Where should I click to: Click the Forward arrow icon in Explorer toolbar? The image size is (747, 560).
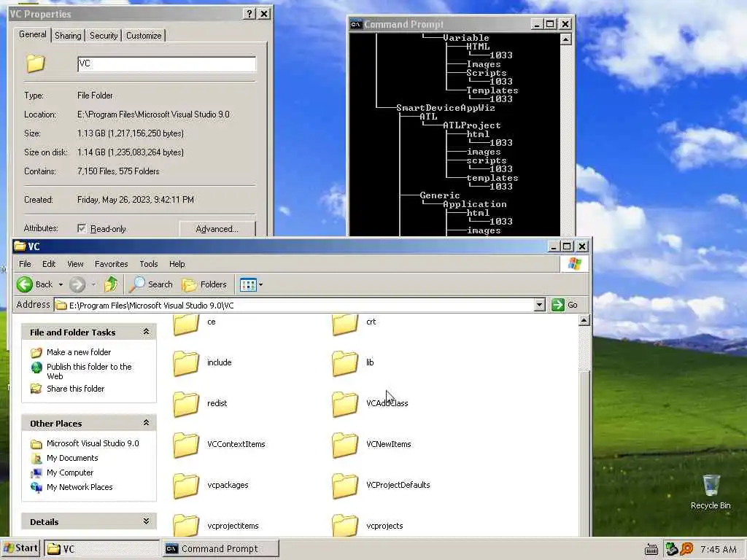pos(77,284)
